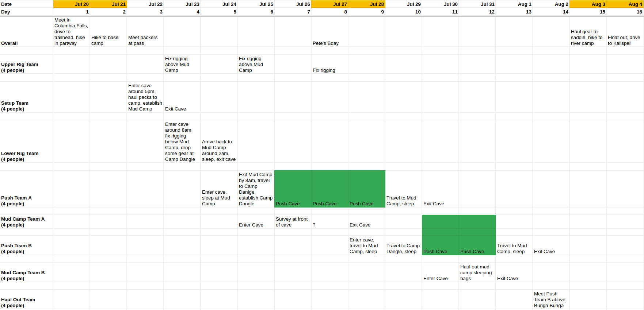Click the 'Jul 21' date header
The width and height of the screenshot is (644, 310).
108,4
